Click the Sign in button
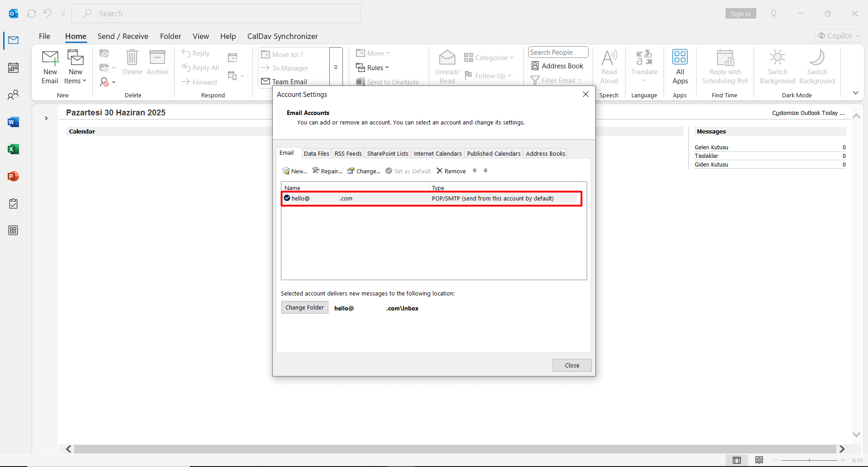The width and height of the screenshot is (868, 467). (740, 14)
